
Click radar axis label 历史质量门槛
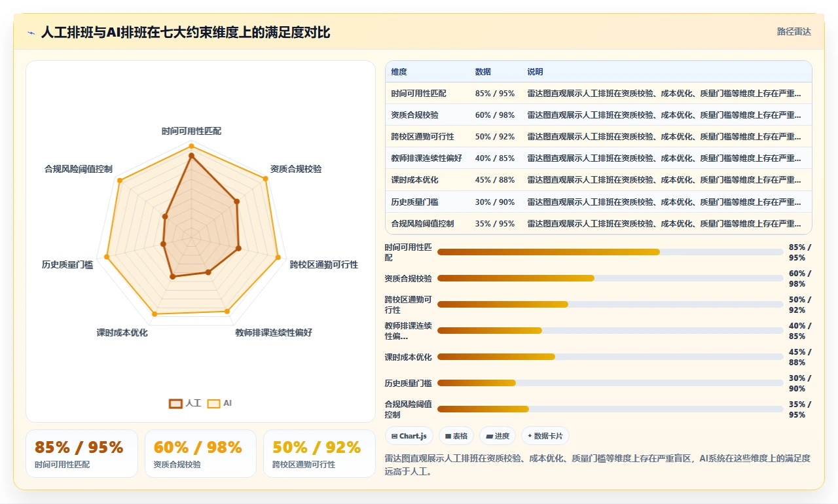point(67,264)
